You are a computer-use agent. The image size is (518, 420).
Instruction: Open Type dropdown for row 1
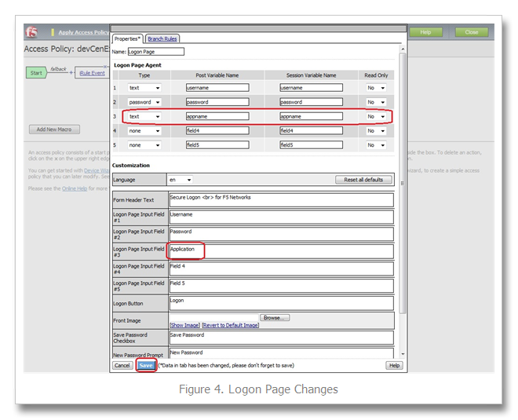click(x=144, y=88)
